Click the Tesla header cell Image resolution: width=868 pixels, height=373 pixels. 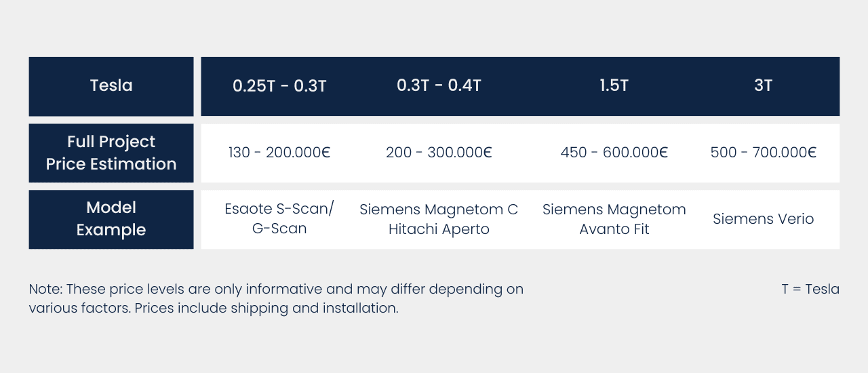tap(111, 86)
